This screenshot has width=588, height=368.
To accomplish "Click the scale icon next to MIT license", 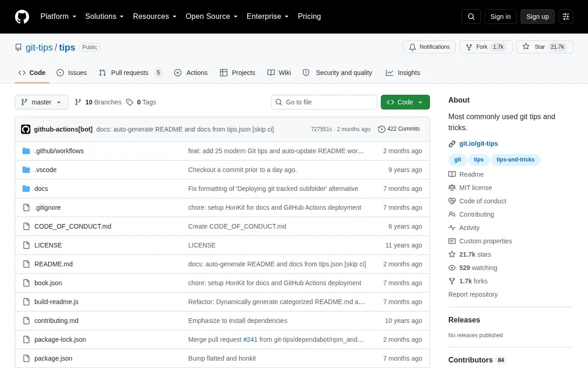I will [x=452, y=188].
